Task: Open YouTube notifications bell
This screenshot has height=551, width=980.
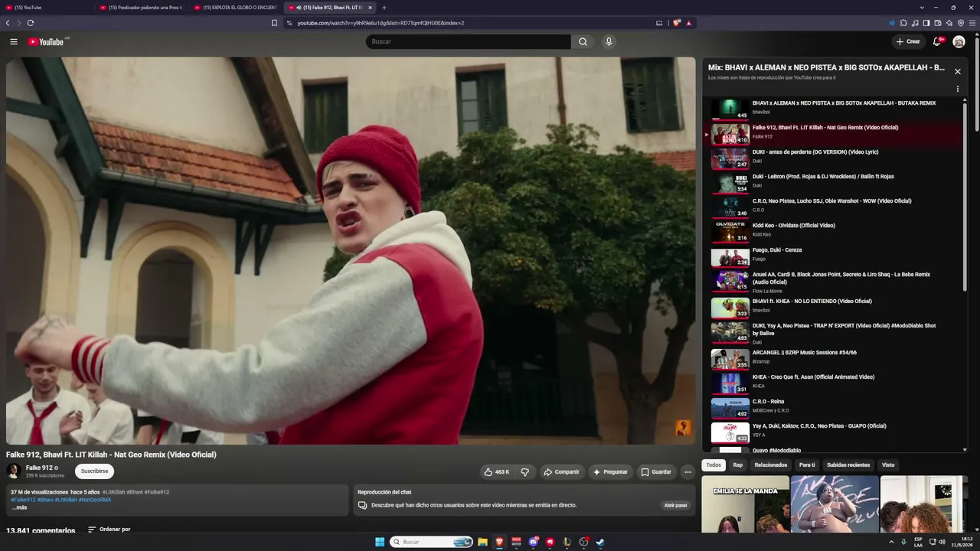Action: point(936,41)
